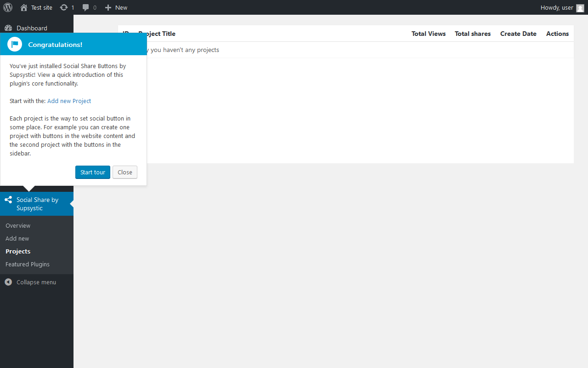Select the Projects submenu item
The height and width of the screenshot is (368, 588).
[x=18, y=251]
